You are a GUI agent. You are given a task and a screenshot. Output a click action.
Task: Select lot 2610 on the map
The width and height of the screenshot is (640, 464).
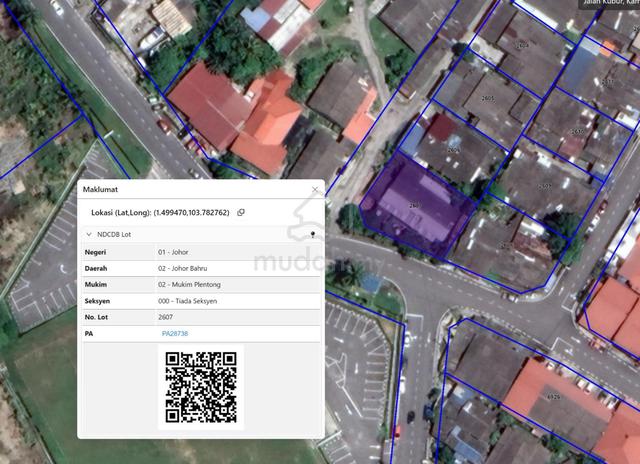[x=578, y=131]
